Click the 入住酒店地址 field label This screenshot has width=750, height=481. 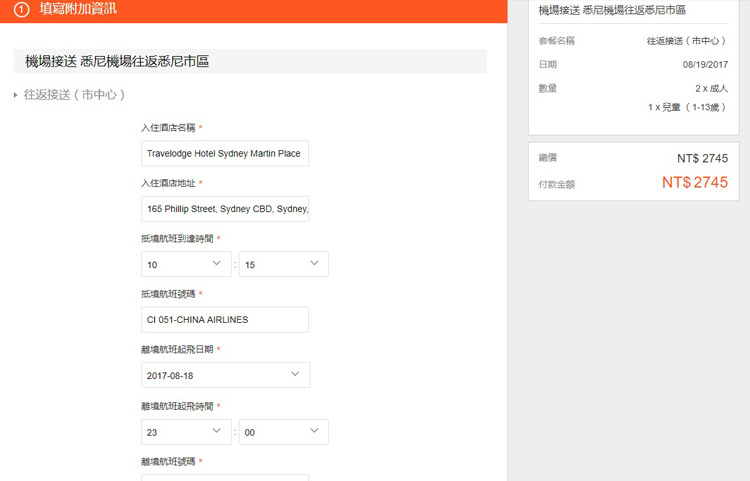click(168, 183)
